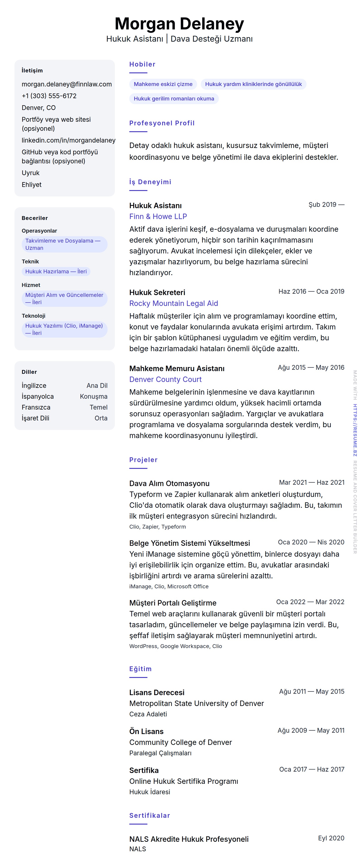Open the Rocky Mountain Legal Aid link
The width and height of the screenshot is (359, 868).
(x=173, y=303)
